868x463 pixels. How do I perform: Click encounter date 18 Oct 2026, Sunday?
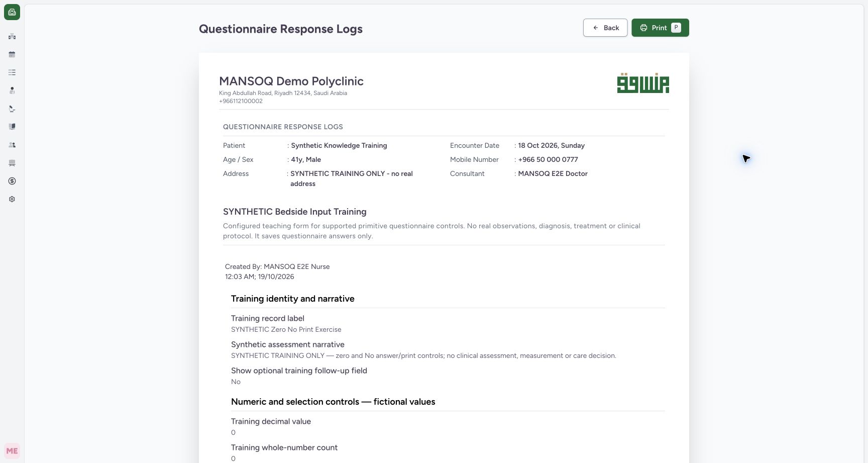click(552, 145)
